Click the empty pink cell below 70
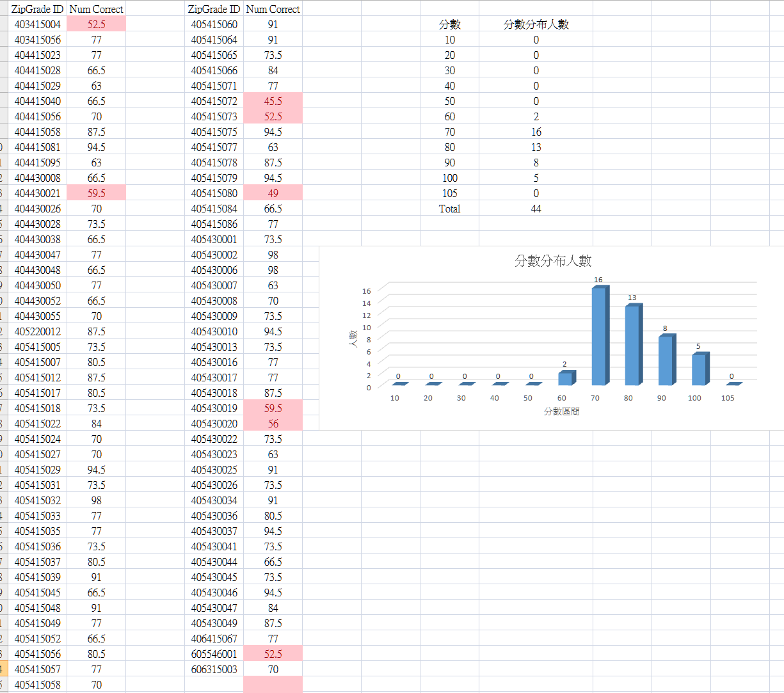The width and height of the screenshot is (784, 693). 273,685
